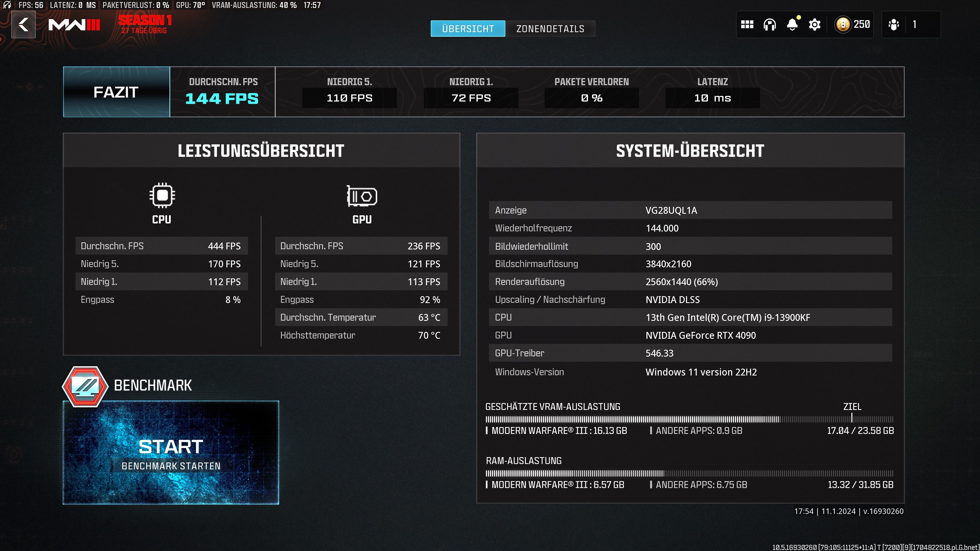
Task: Click the VRAM-Auslastung usage bar
Action: (689, 419)
